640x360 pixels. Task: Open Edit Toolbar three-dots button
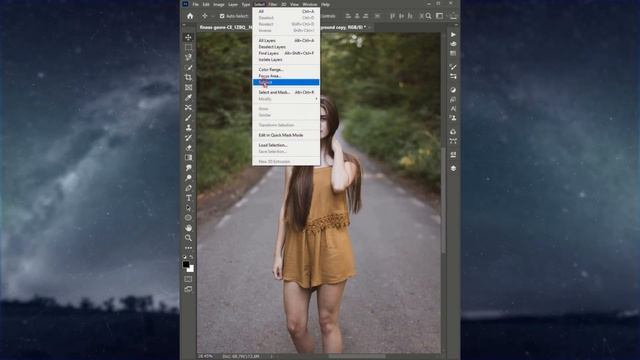point(188,248)
